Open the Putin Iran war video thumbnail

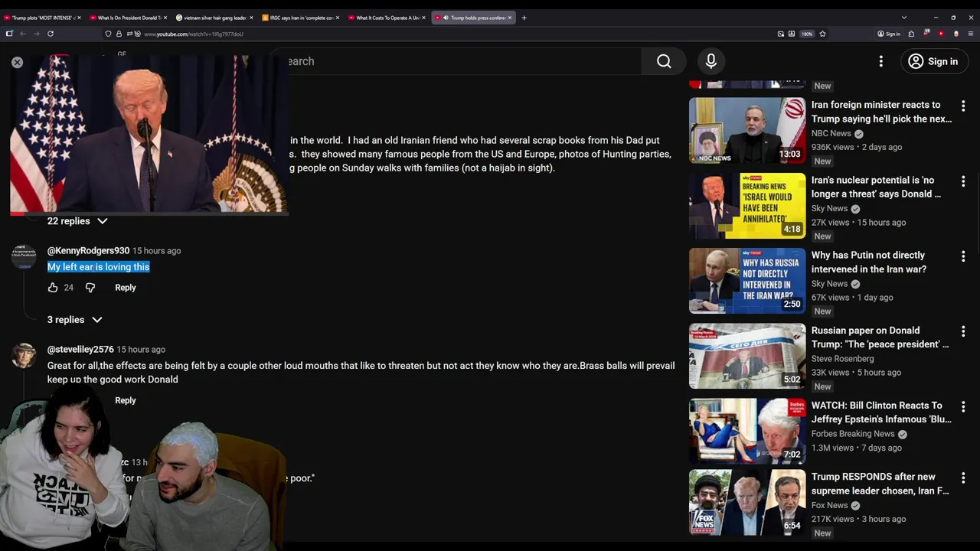[x=747, y=280]
